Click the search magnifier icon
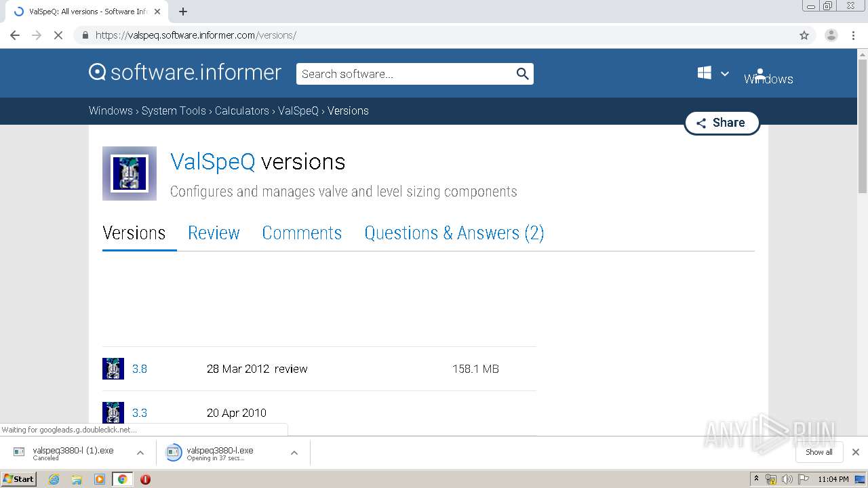868x488 pixels. tap(522, 74)
